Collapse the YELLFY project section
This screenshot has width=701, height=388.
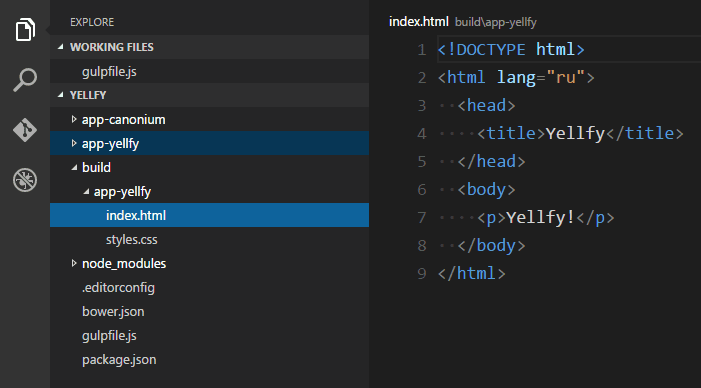point(61,95)
